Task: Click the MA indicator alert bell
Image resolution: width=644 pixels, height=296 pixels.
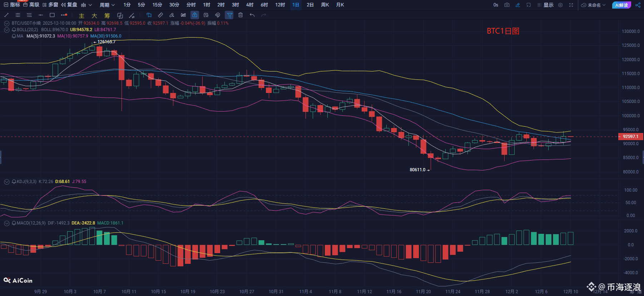Action: [14, 36]
